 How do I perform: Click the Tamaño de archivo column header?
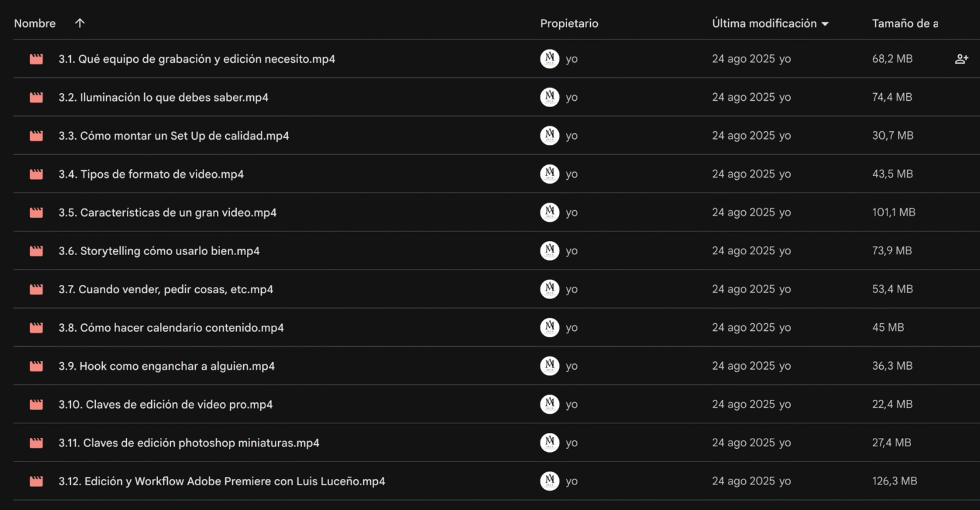coord(905,24)
